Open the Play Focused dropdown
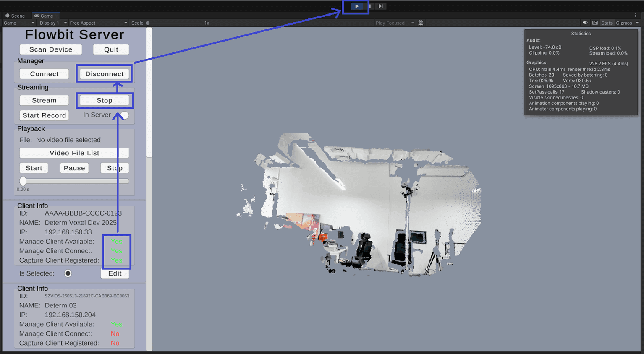644x354 pixels. 395,23
